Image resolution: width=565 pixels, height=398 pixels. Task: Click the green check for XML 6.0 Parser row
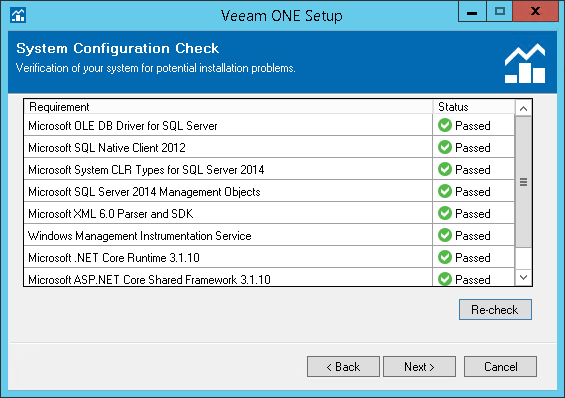445,213
